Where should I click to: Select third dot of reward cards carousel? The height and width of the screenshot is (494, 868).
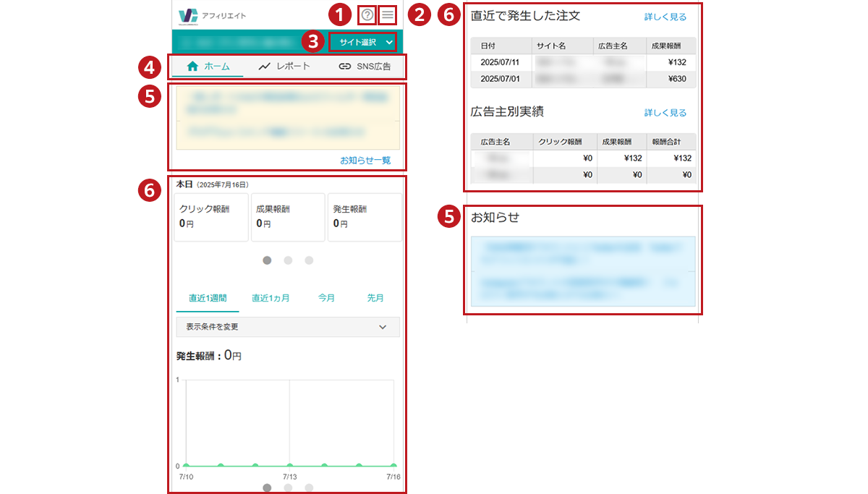click(x=309, y=260)
